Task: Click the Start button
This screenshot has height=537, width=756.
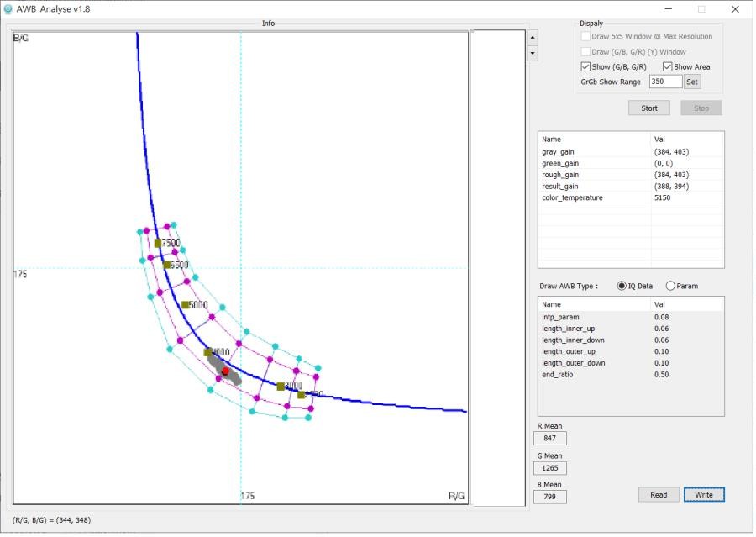Action: 649,108
